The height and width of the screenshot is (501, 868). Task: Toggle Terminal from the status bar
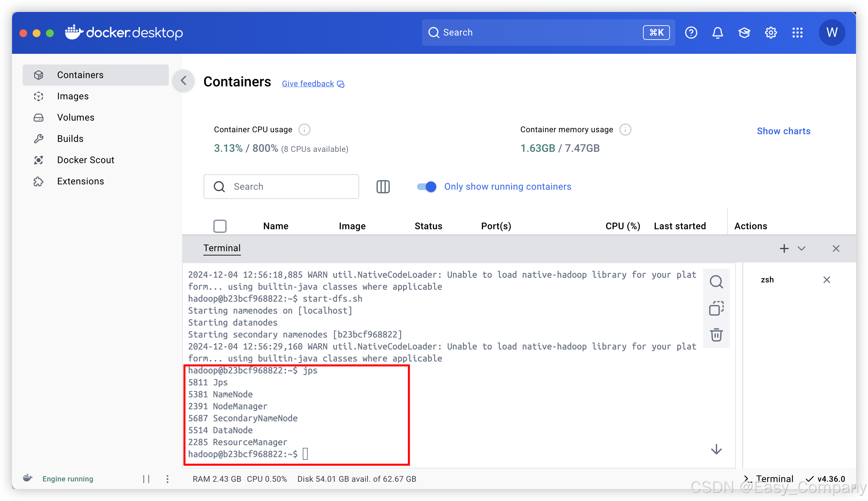pos(768,479)
